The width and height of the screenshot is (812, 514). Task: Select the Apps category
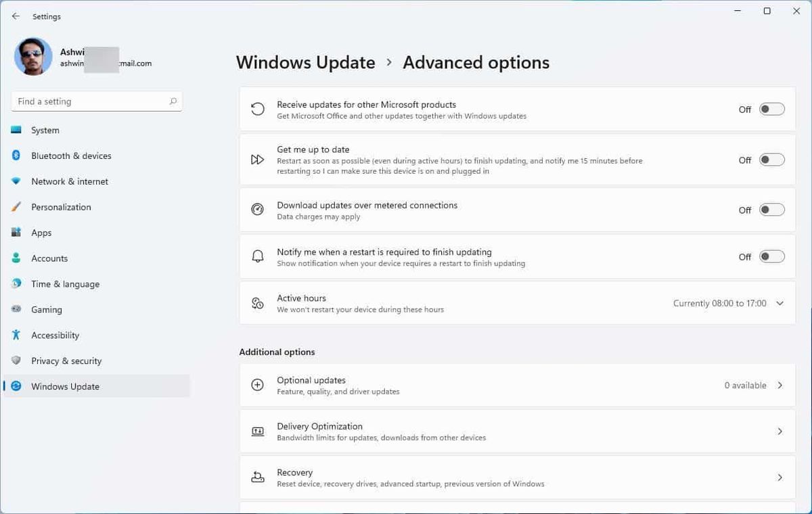coord(97,233)
